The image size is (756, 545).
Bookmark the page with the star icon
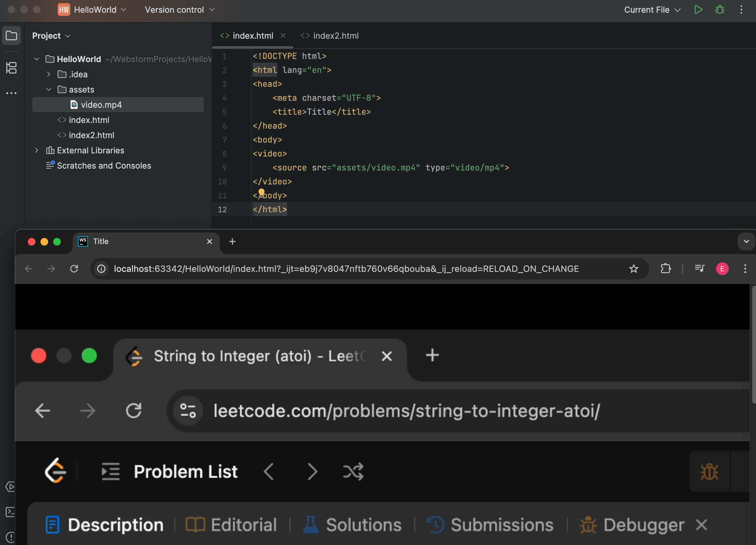pos(633,269)
